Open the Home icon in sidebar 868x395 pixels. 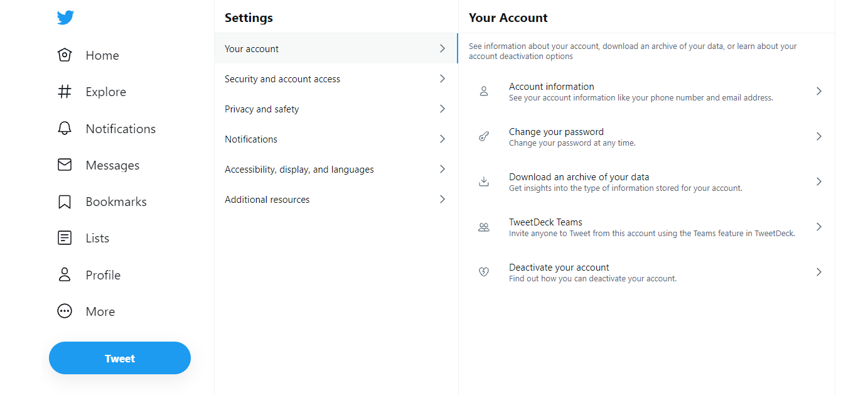click(x=65, y=55)
